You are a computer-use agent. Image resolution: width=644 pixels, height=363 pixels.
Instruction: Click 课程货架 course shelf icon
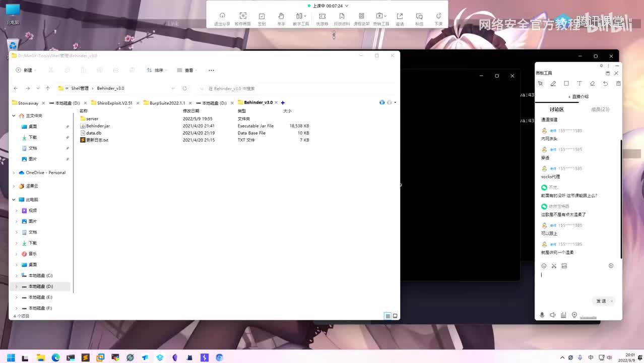point(361,19)
